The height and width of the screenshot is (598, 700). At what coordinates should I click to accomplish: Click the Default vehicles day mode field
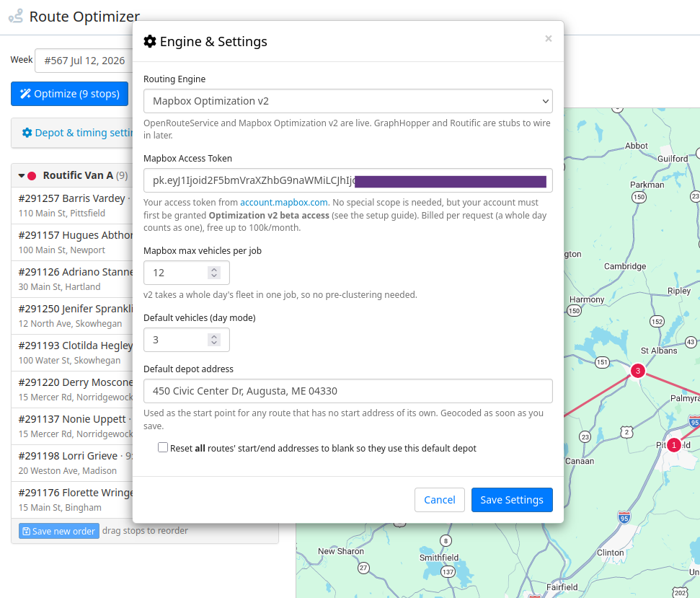click(x=186, y=340)
